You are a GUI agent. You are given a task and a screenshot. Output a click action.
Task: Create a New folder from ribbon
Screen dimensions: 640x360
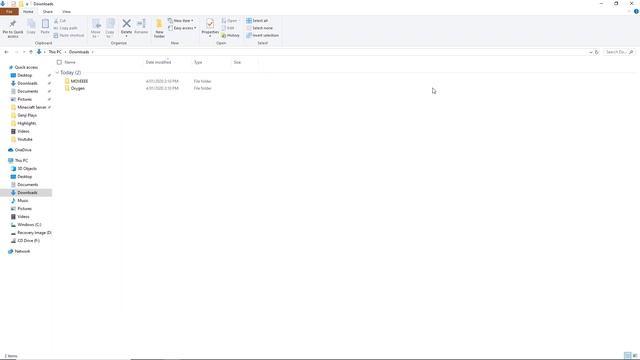[x=159, y=28]
